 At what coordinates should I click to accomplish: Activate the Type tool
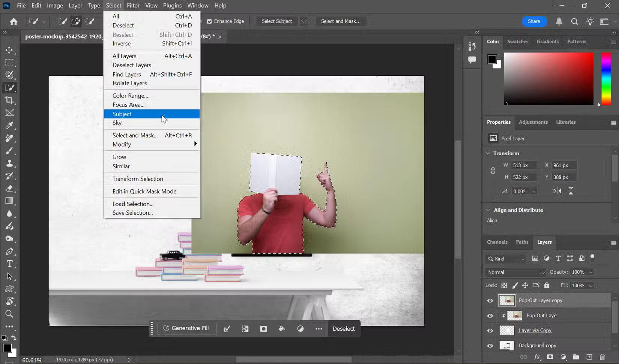coord(9,264)
